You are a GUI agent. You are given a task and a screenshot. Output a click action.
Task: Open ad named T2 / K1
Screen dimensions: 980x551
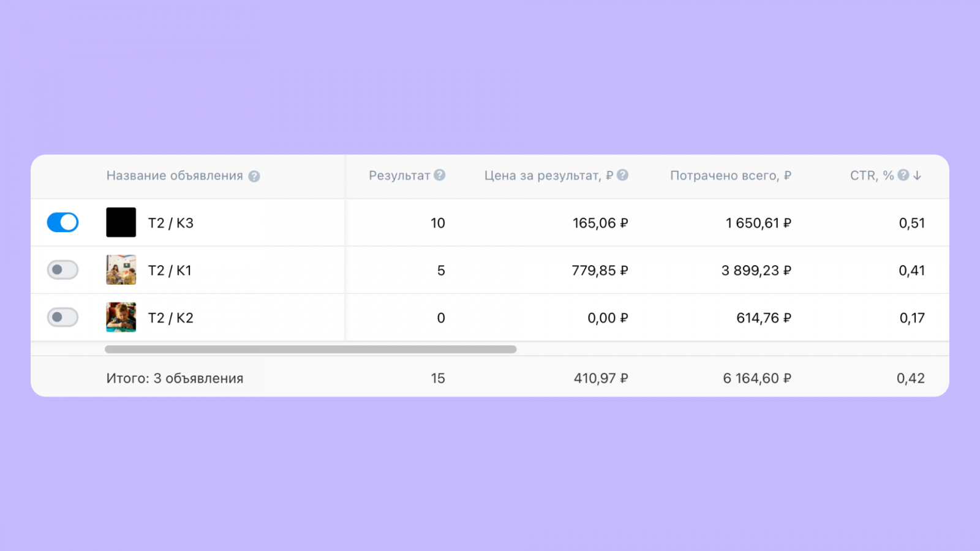(x=170, y=271)
